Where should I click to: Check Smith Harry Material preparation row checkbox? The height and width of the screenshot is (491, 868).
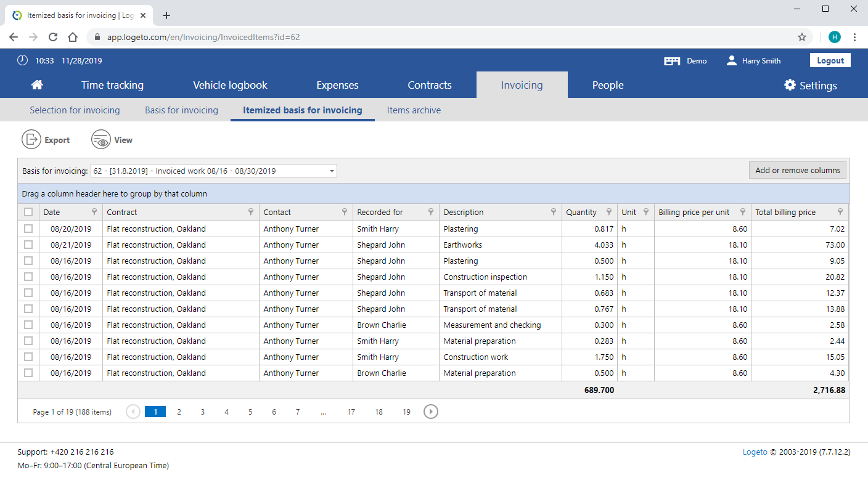click(28, 341)
